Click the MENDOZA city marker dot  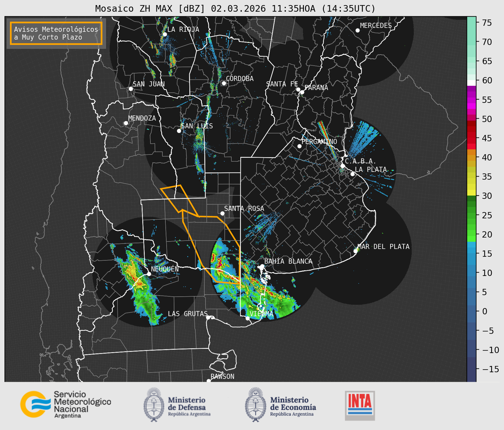click(x=126, y=123)
